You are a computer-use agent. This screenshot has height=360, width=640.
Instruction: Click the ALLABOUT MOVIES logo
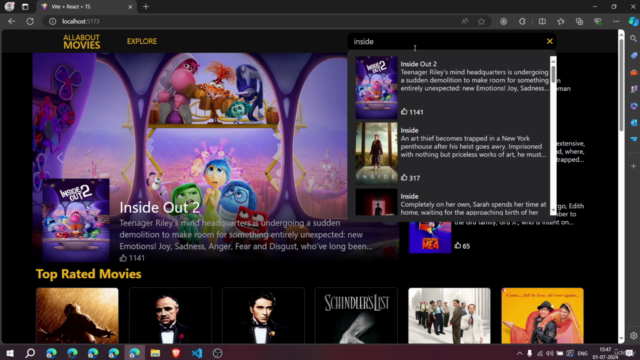[82, 42]
